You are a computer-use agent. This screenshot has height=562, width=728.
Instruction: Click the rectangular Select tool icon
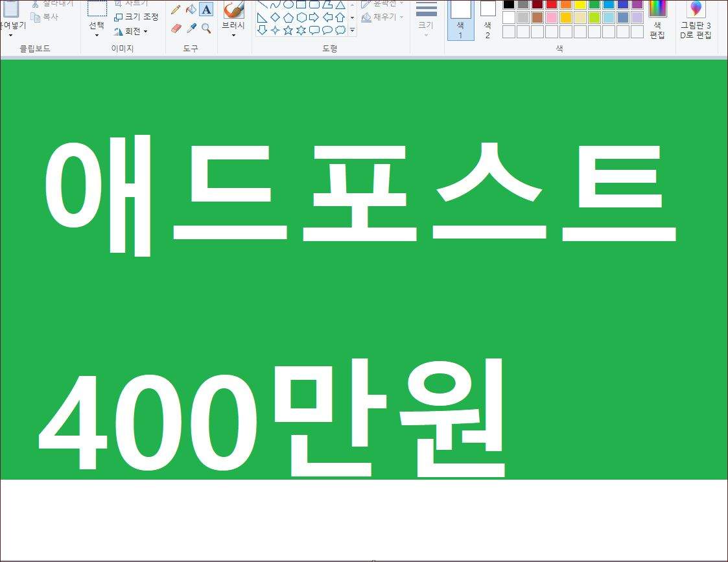point(97,9)
